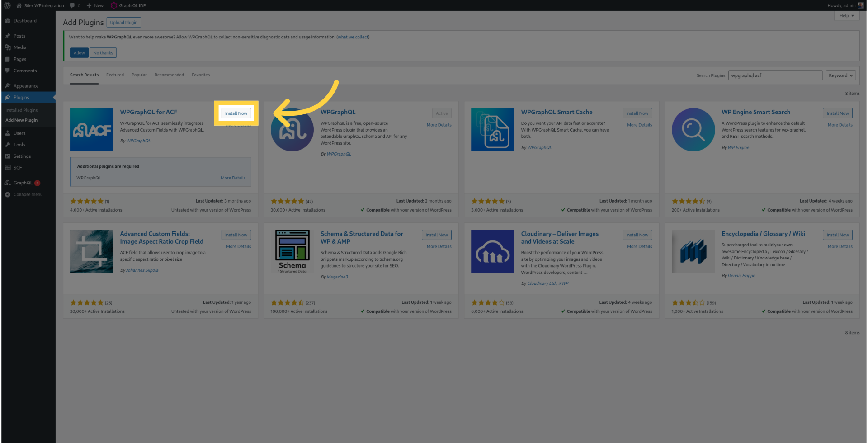Open author link Magazine3

coord(337,277)
